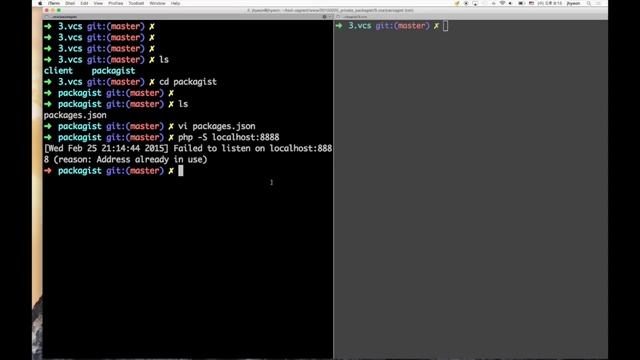Click the volume icon in menu bar
This screenshot has width=640, height=360.
coord(511,3)
